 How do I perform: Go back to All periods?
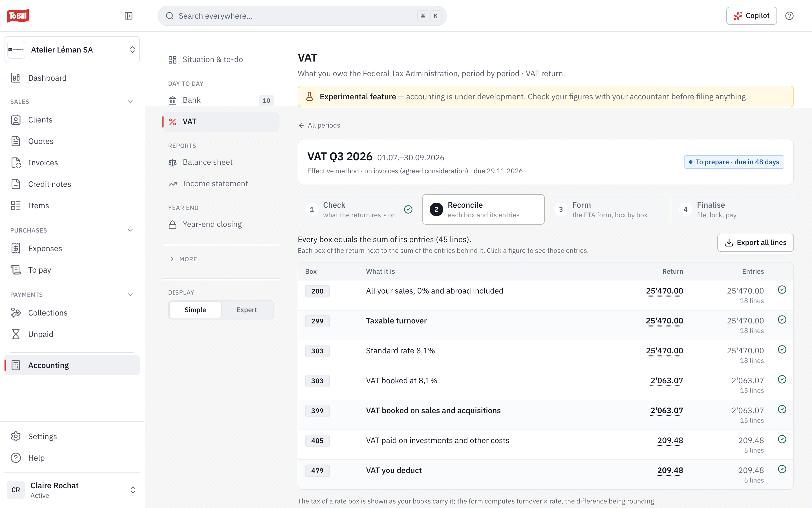coord(319,125)
